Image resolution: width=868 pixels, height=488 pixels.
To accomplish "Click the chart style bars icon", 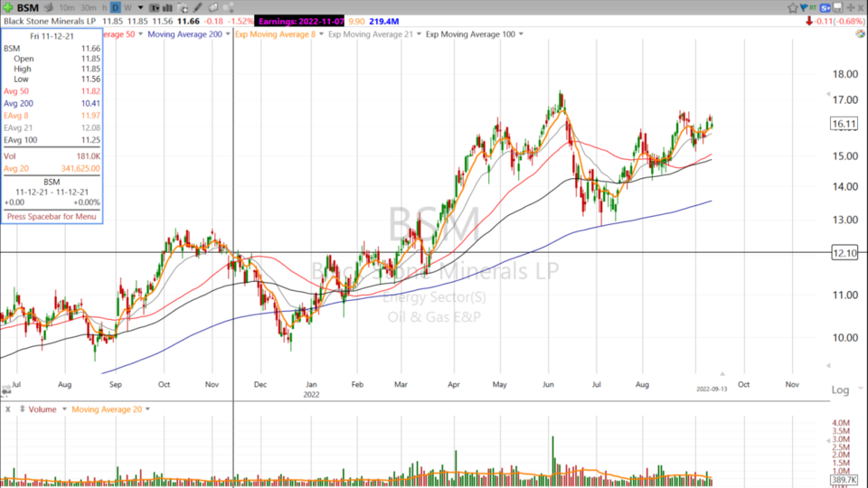I will (167, 8).
